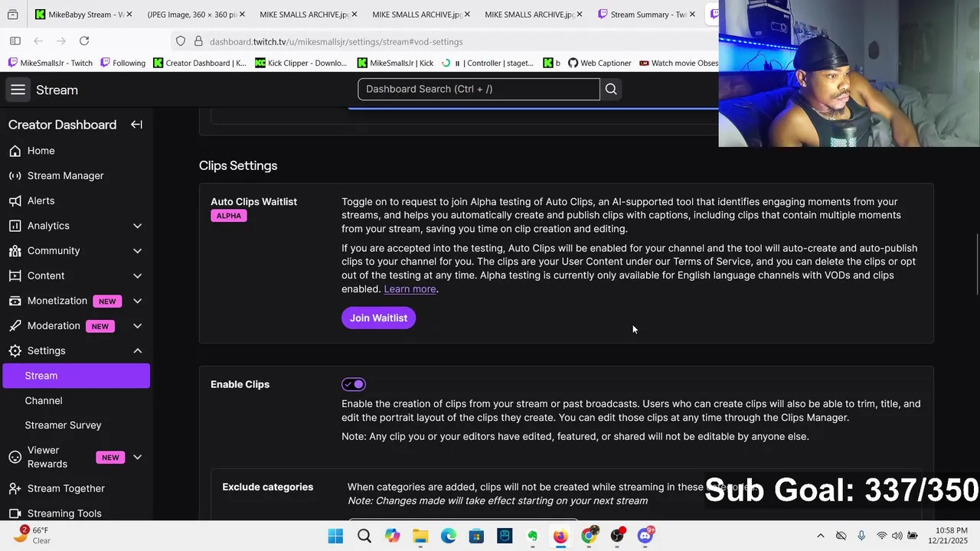Click the Streaming Tools icon
Image resolution: width=980 pixels, height=551 pixels.
click(15, 514)
